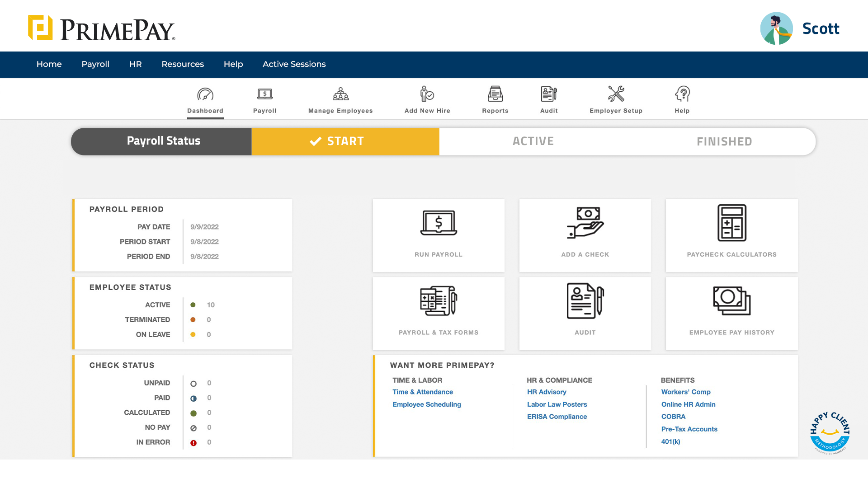Screen dimensions: 868x488
Task: Switch payroll status to ACTIVE step
Action: [x=533, y=141]
